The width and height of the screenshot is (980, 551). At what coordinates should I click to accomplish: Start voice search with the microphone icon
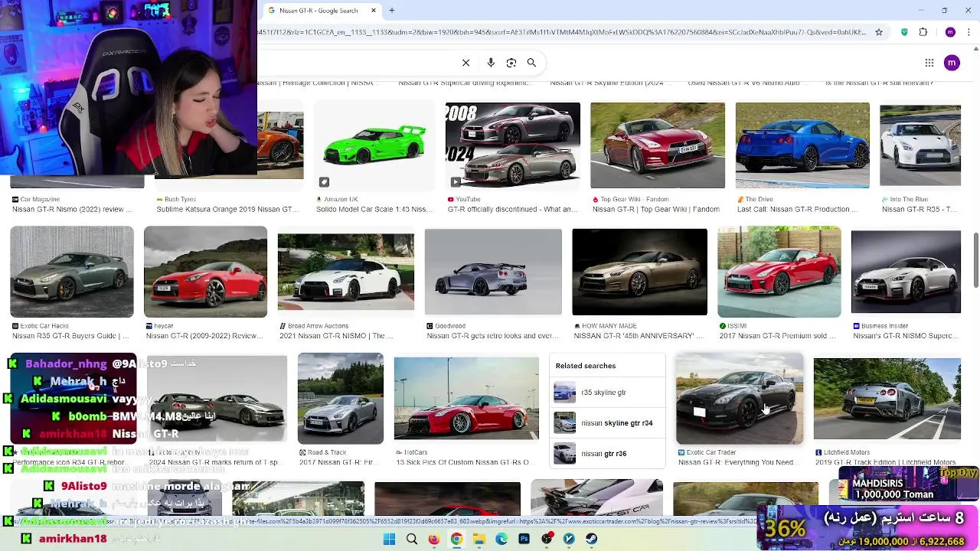point(491,63)
